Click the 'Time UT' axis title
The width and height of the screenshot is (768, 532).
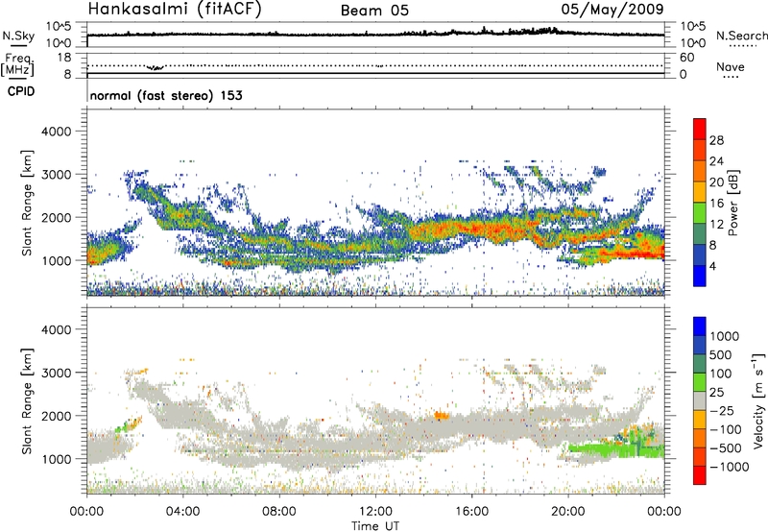tap(375, 526)
